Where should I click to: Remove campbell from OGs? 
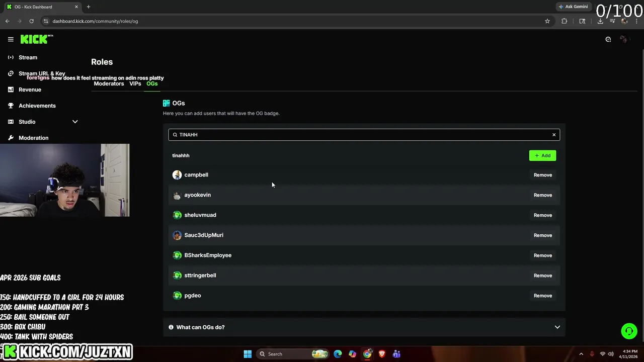click(543, 175)
